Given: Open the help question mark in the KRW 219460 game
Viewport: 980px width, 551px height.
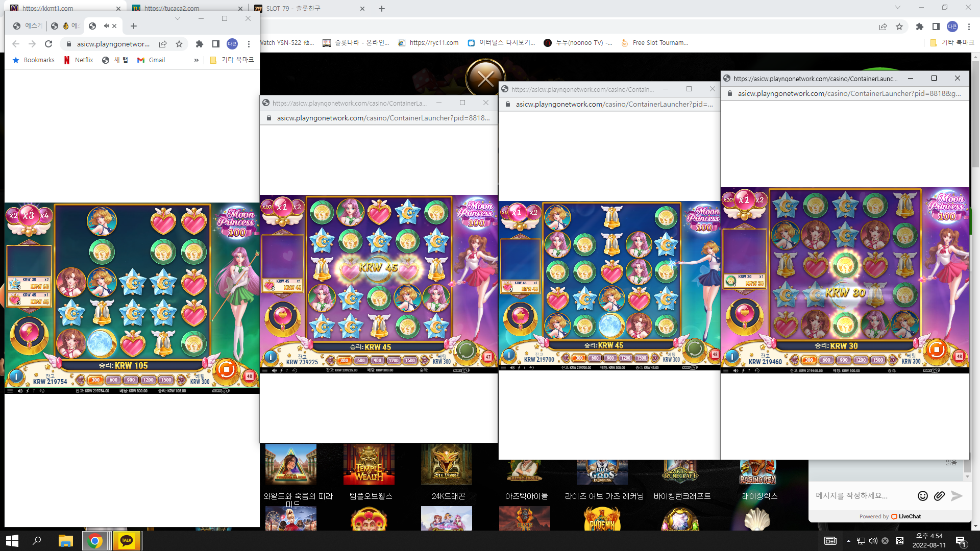Looking at the screenshot, I should [750, 370].
